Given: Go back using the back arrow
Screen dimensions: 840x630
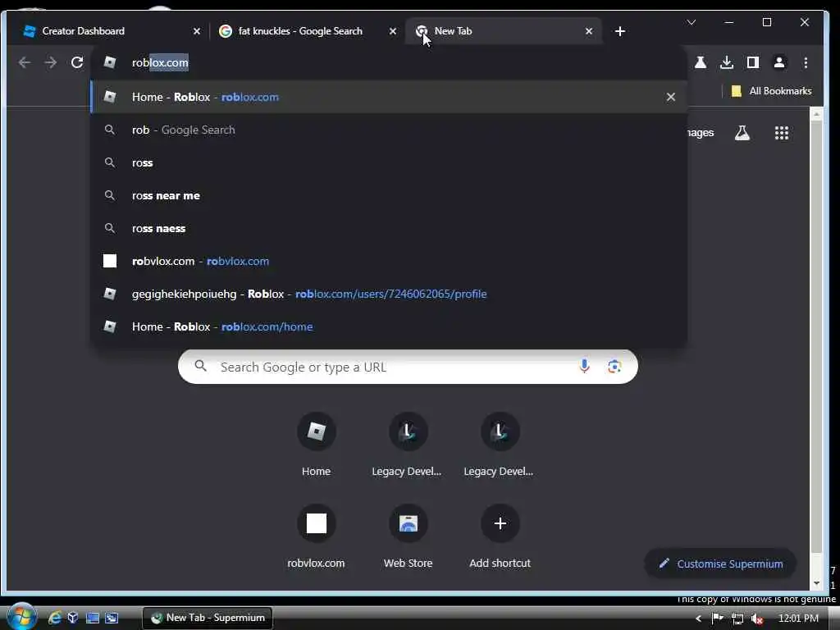Looking at the screenshot, I should click(x=25, y=62).
